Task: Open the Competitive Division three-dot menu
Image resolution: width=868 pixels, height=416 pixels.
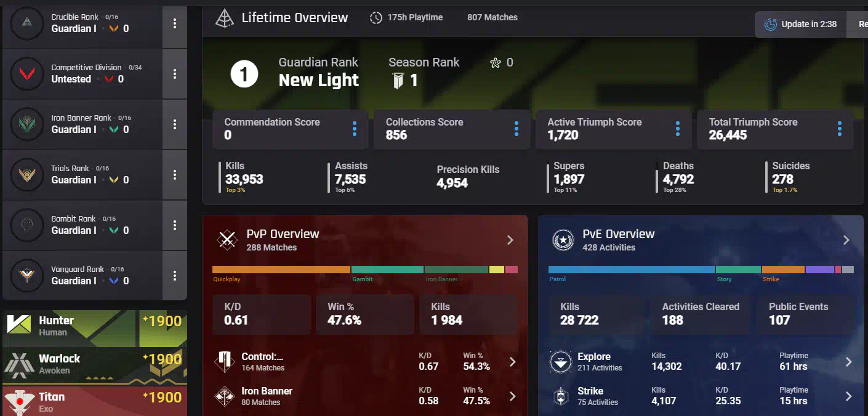Action: 175,74
